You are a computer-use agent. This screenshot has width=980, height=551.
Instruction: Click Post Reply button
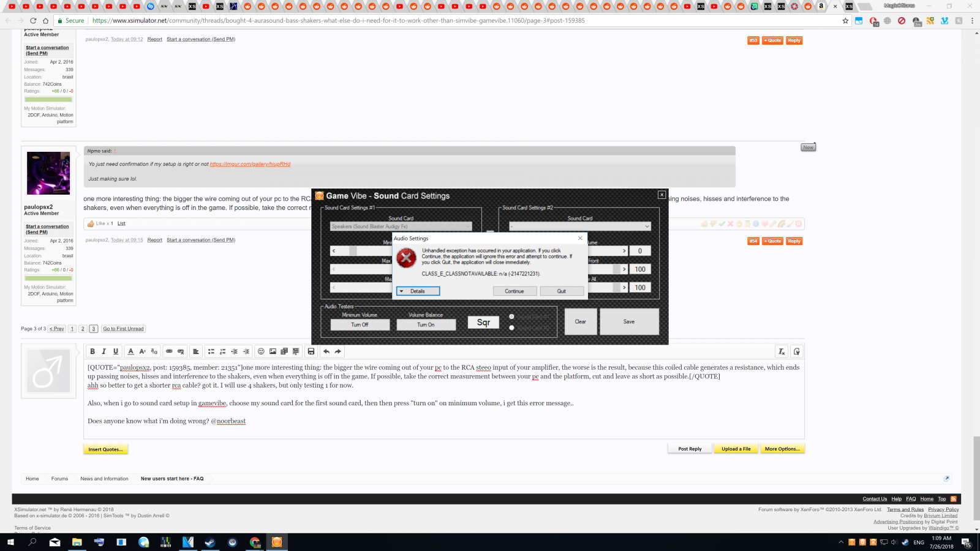click(x=690, y=449)
